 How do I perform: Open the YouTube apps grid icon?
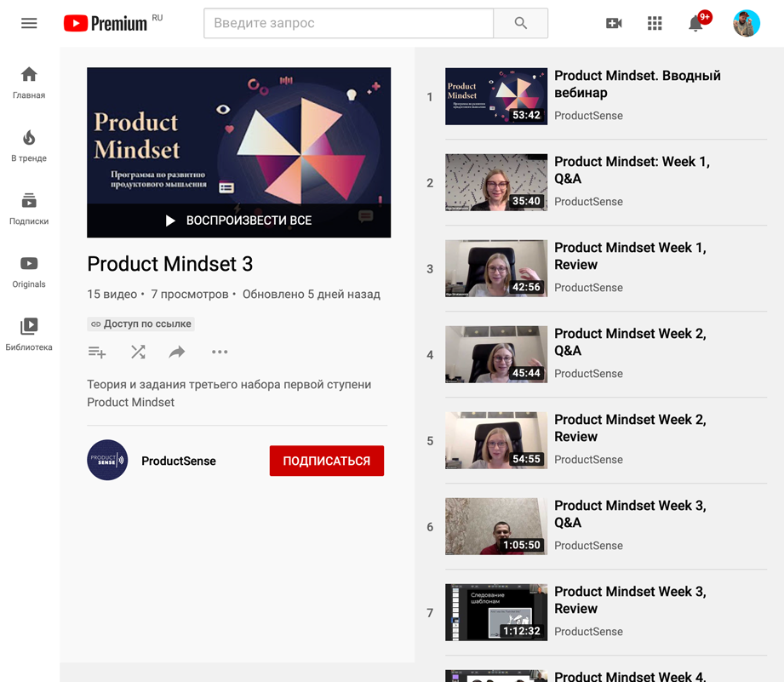click(655, 23)
